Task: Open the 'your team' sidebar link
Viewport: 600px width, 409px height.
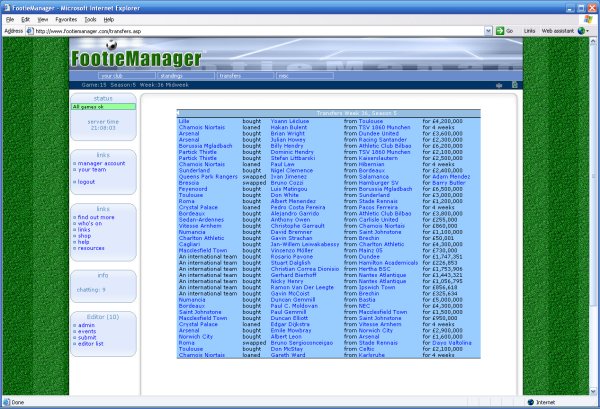Action: pyautogui.click(x=92, y=169)
